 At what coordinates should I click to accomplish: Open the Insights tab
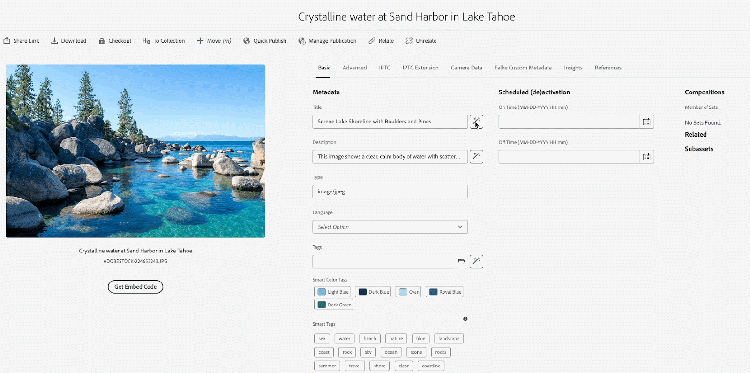573,68
